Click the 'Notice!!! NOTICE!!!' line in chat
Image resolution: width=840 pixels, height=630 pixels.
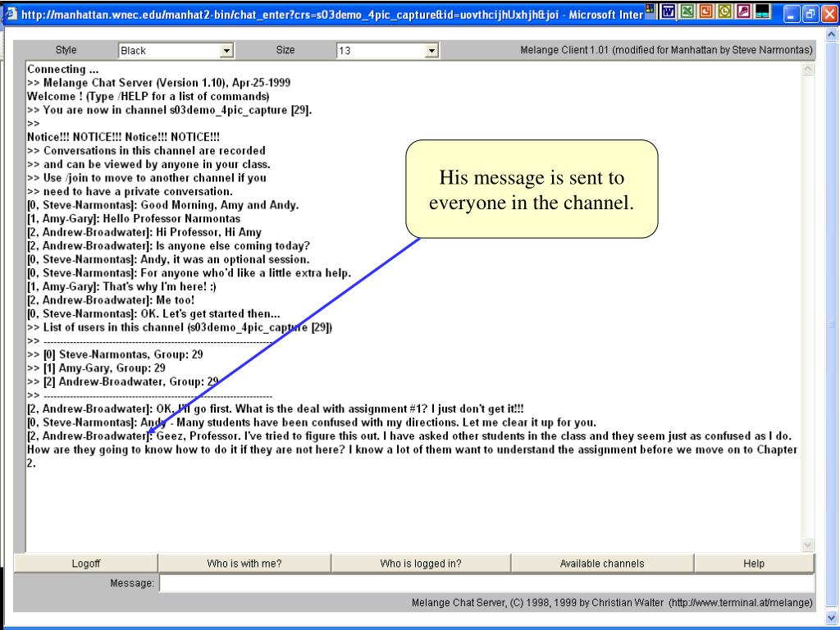tap(123, 137)
